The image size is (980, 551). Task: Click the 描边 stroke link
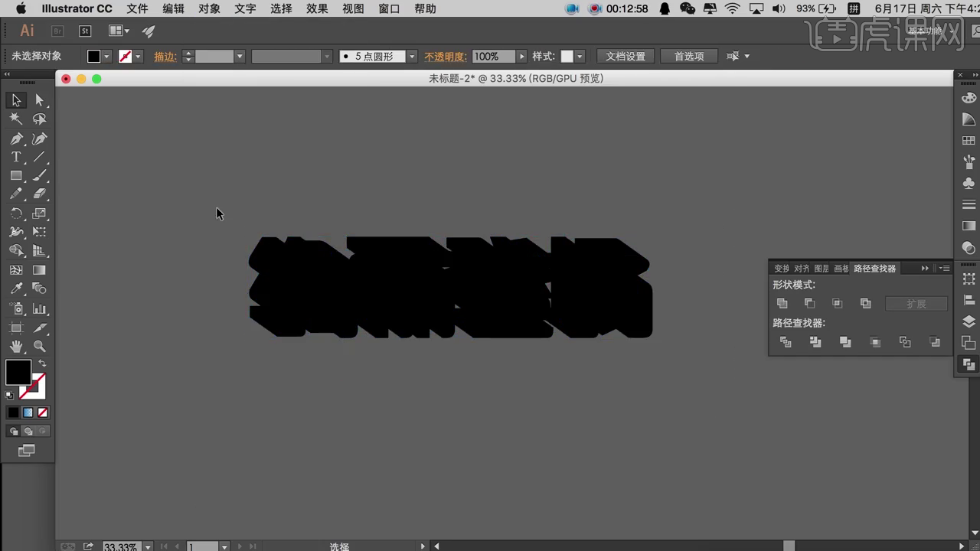tap(165, 57)
